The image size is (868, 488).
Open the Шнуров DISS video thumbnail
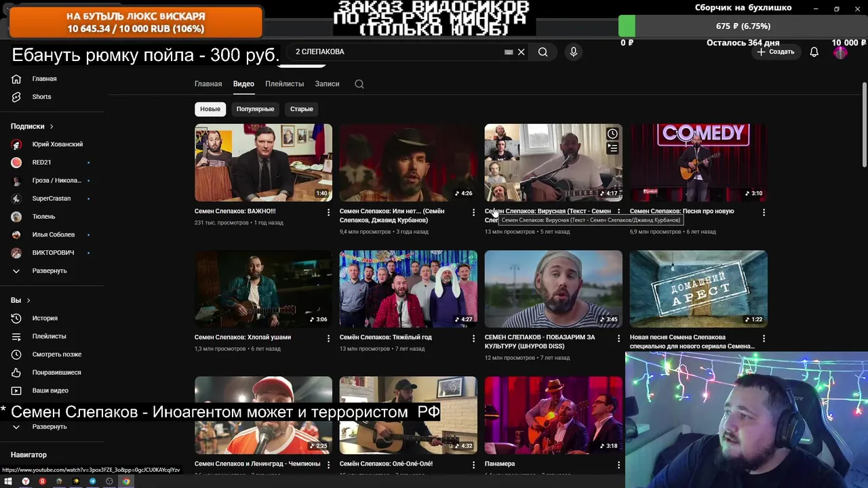point(553,289)
